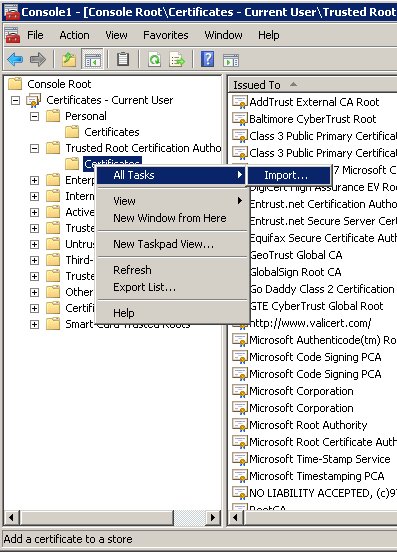Viewport: 397px width, 552px height.
Task: Choose New Window from Here
Action: (172, 218)
